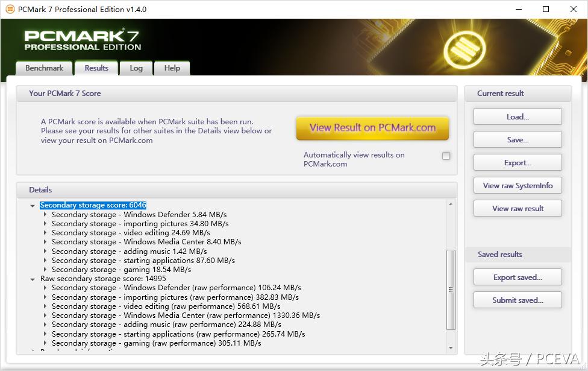This screenshot has width=588, height=371.
Task: Switch to the Benchmark tab
Action: (x=44, y=68)
